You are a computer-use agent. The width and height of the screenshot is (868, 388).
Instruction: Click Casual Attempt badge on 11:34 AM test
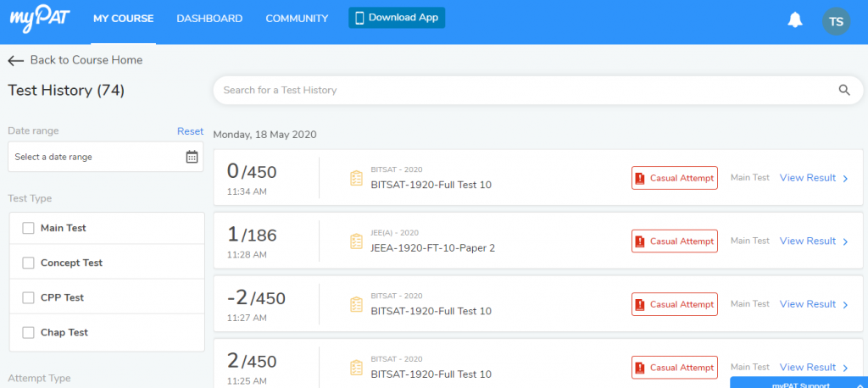click(674, 178)
